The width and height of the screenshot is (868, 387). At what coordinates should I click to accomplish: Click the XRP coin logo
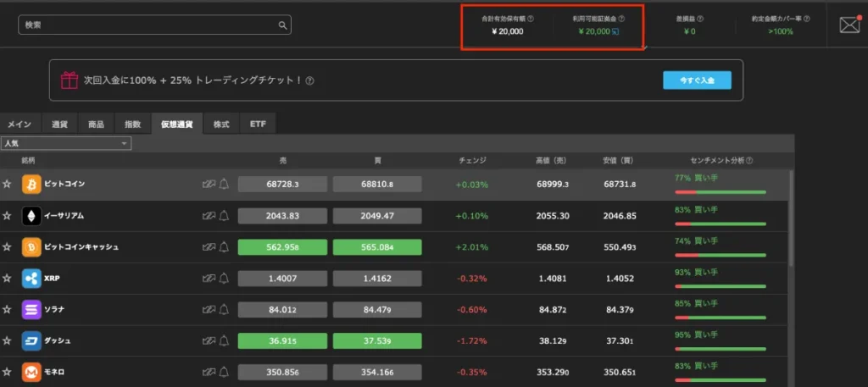(32, 279)
